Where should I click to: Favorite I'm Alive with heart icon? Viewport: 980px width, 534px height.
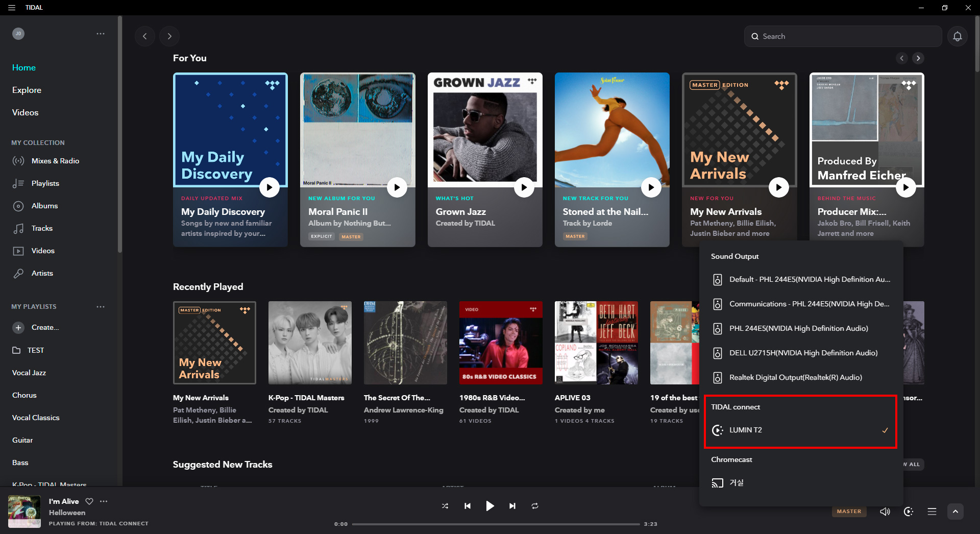tap(89, 501)
